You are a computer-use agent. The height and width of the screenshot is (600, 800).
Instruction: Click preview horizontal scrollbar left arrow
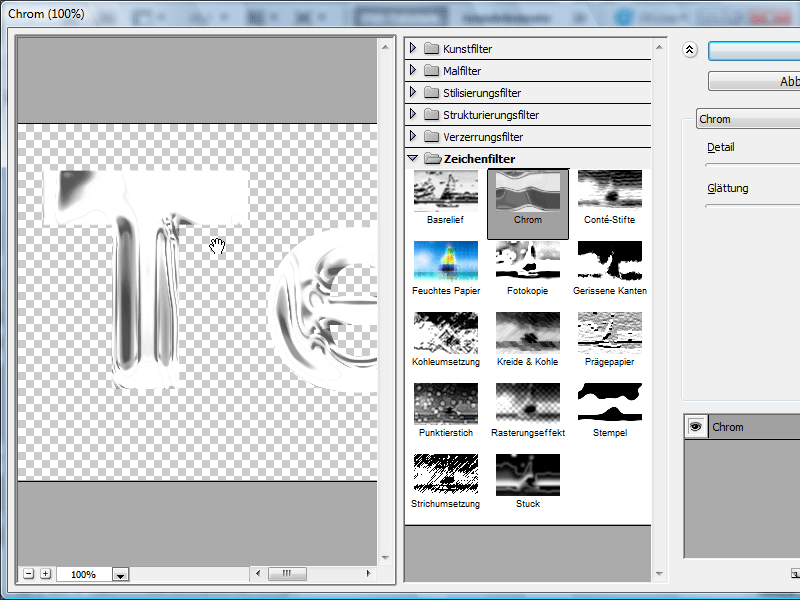[258, 573]
